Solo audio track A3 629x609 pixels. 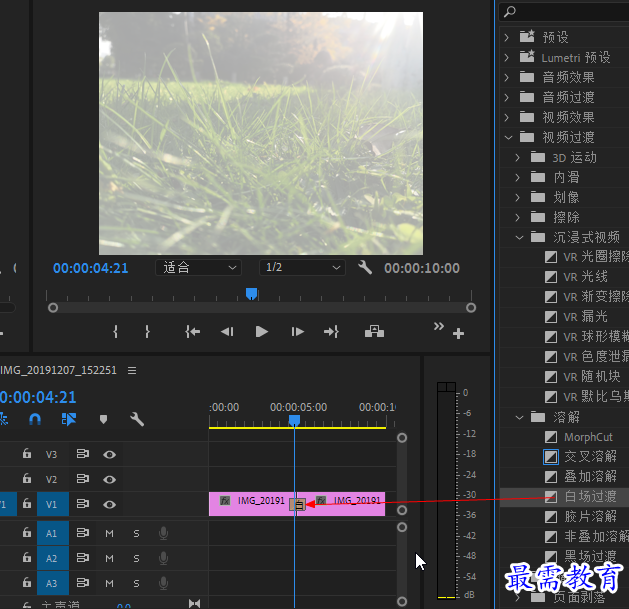(x=136, y=583)
